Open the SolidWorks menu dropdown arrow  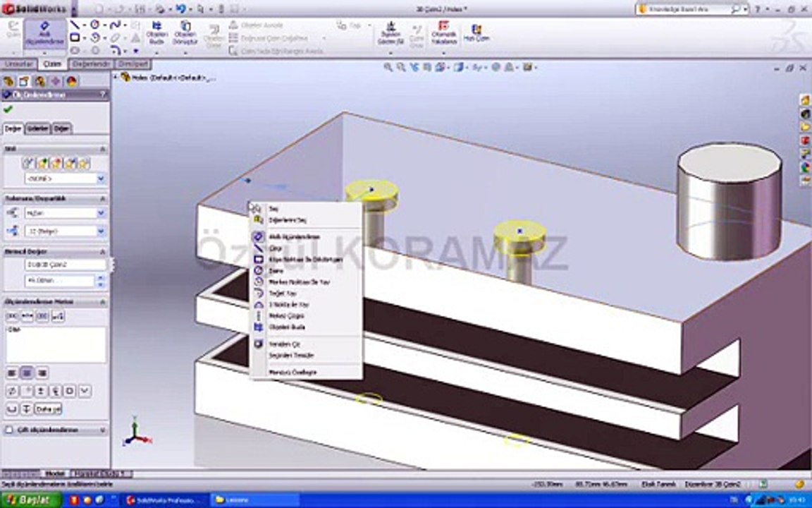coord(73,8)
